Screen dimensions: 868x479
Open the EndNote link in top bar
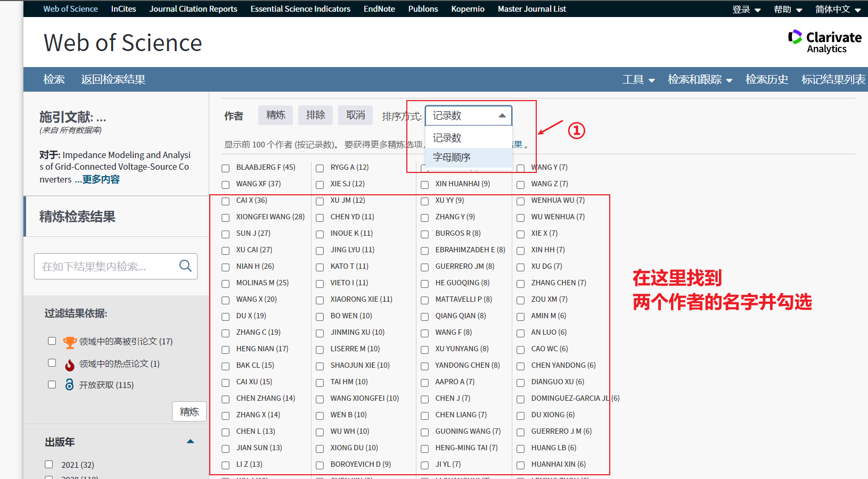pyautogui.click(x=379, y=9)
